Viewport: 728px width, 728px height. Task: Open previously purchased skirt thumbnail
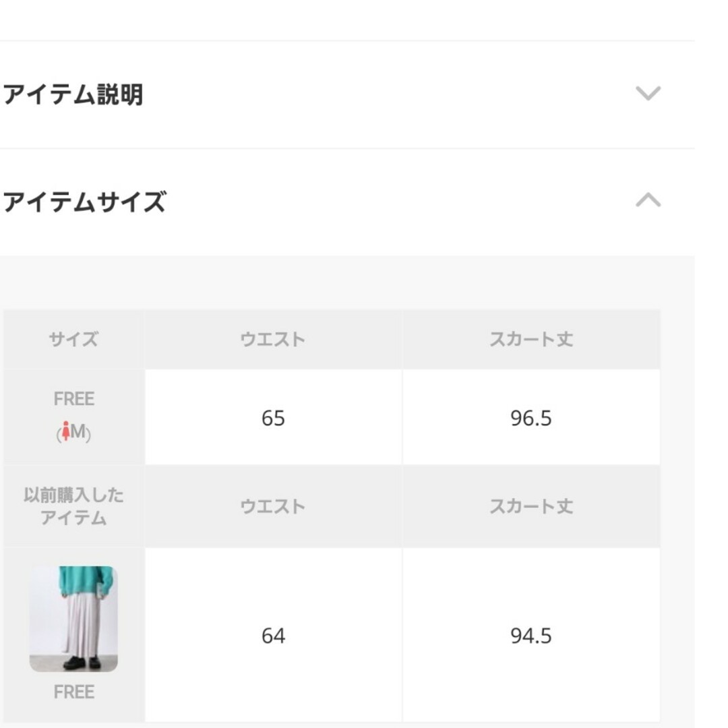[x=73, y=618]
